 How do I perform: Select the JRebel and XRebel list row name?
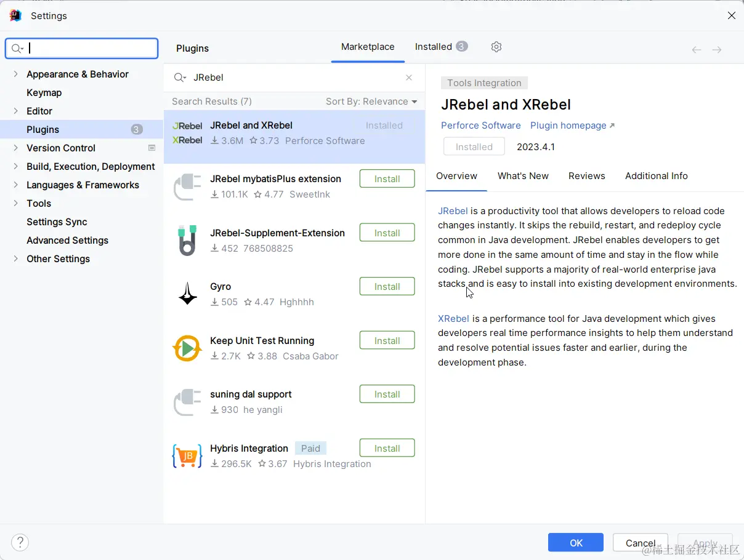[x=251, y=126]
